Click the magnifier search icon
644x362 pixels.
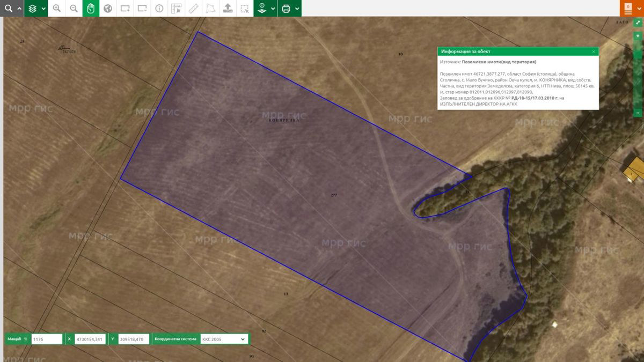coord(8,8)
